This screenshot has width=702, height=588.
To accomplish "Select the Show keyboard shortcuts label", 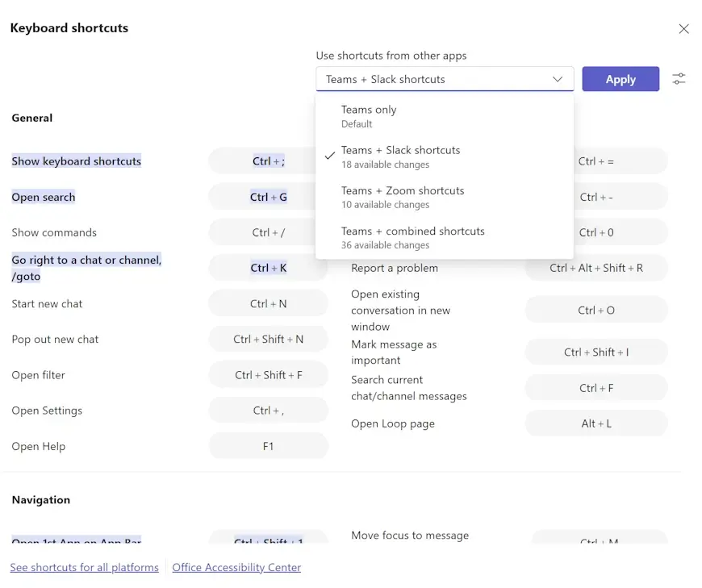I will coord(76,161).
